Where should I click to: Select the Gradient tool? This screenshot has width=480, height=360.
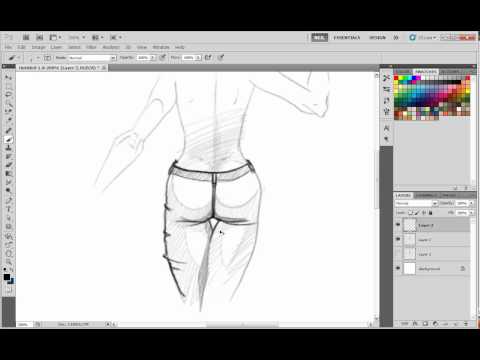click(9, 174)
